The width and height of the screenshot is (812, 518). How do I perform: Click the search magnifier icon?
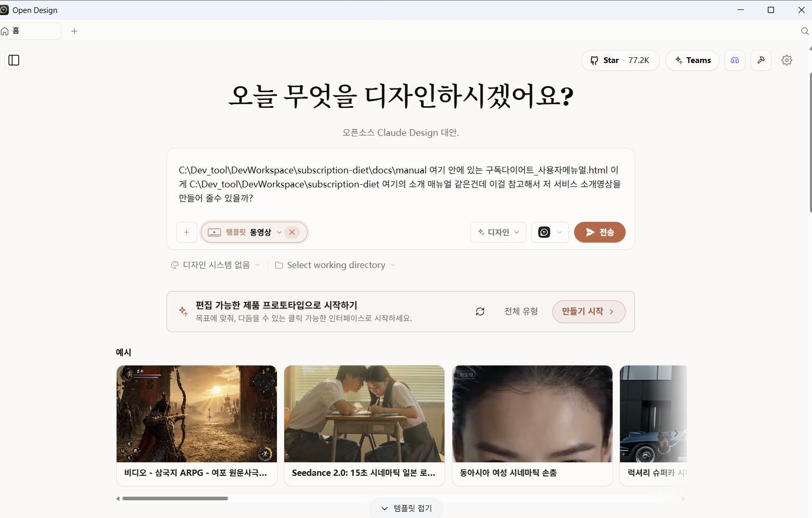pos(805,31)
